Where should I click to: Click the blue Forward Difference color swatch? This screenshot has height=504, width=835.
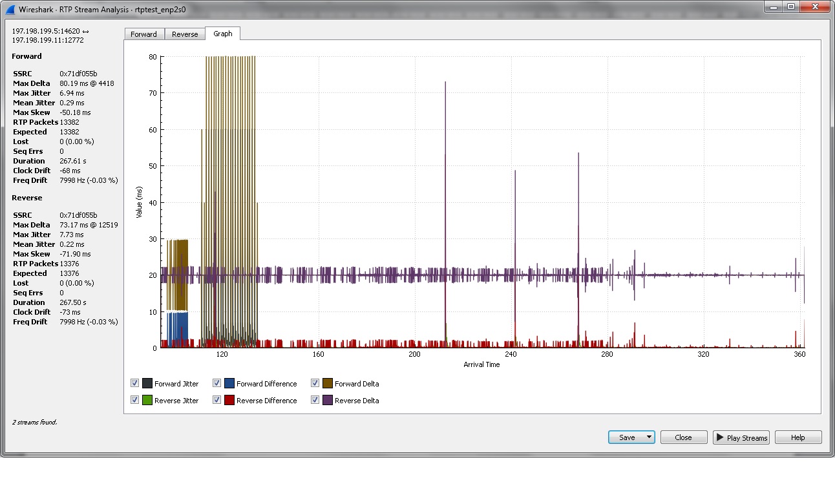(x=229, y=383)
